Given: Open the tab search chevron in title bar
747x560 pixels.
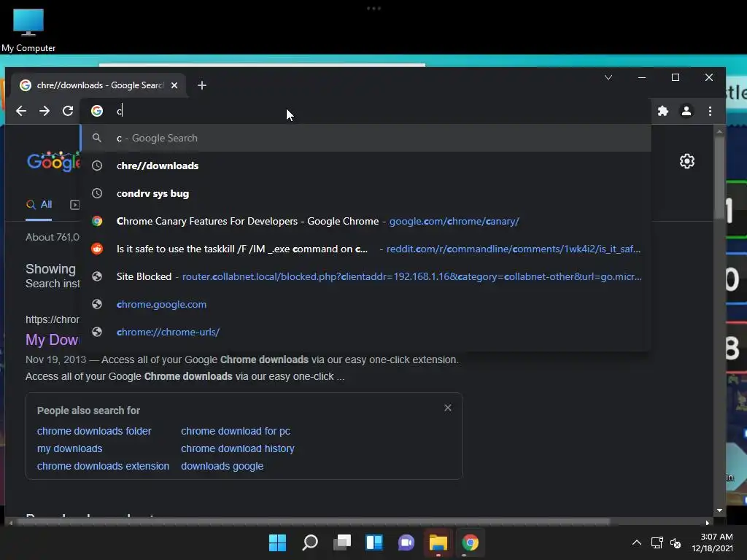Looking at the screenshot, I should 608,77.
